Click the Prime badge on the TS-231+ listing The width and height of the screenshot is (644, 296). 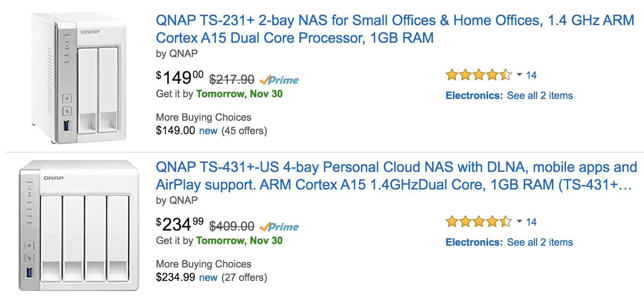pyautogui.click(x=278, y=80)
